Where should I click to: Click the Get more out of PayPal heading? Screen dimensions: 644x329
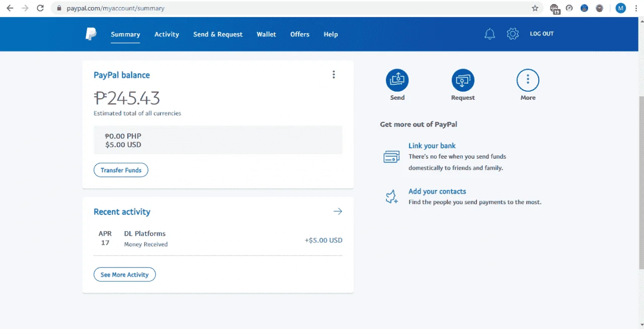(x=419, y=124)
